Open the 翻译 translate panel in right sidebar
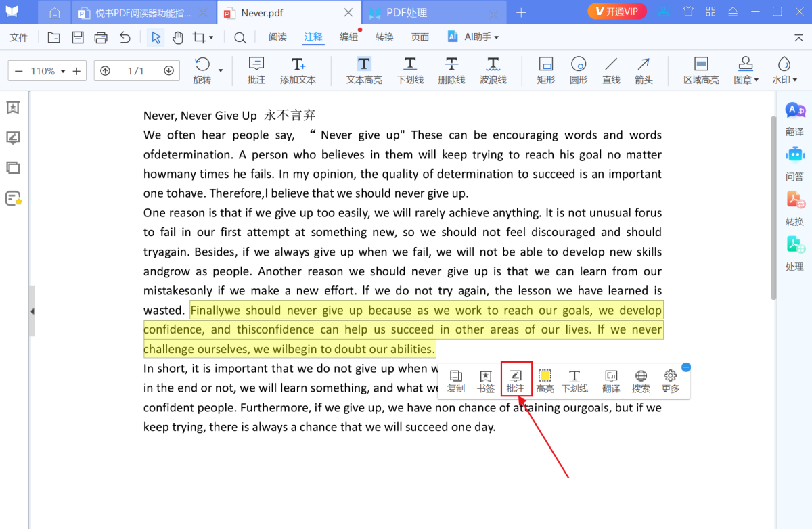Image resolution: width=812 pixels, height=529 pixels. point(794,119)
